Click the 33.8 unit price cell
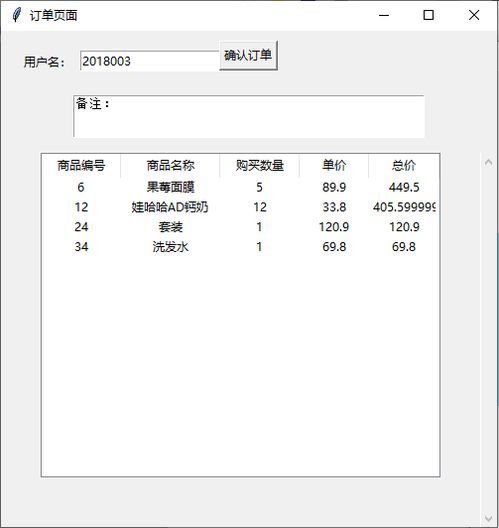 tap(334, 207)
